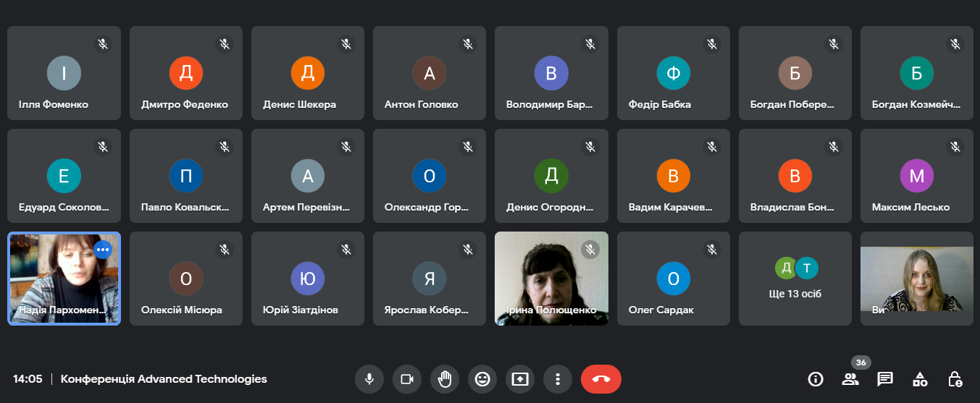Screen dimensions: 980x403
Task: Click the name label Богдан Побере…
Action: 792,104
